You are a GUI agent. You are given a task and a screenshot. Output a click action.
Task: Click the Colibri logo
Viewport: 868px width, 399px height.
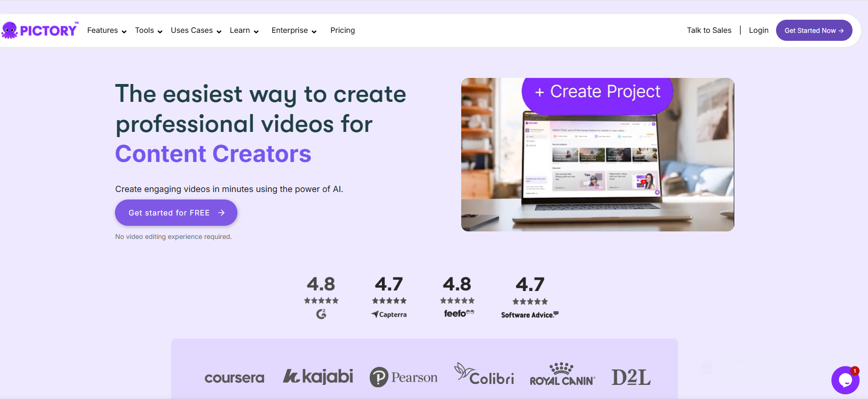tap(484, 374)
